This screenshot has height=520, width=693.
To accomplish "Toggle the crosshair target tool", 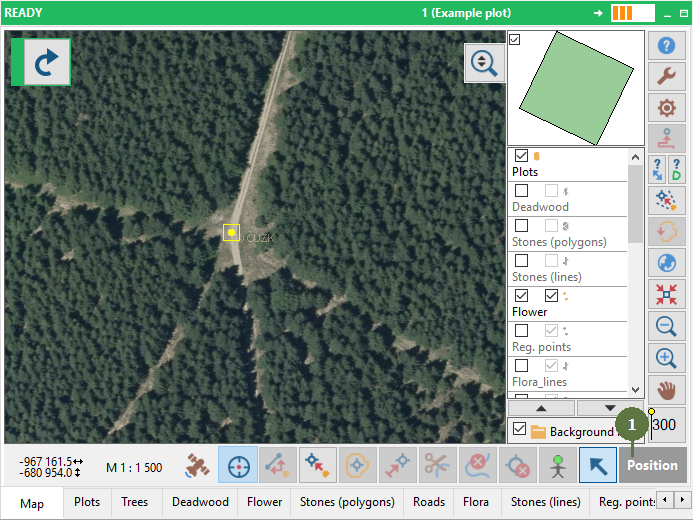I will [238, 465].
